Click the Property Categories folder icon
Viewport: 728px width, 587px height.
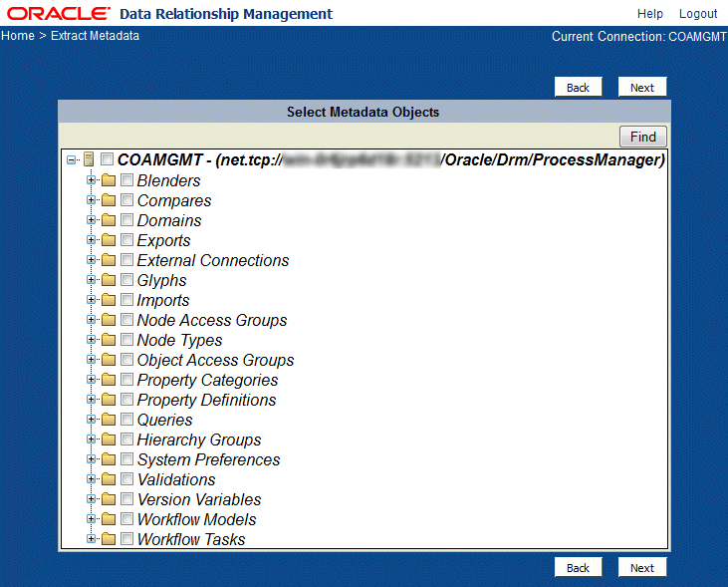click(109, 380)
